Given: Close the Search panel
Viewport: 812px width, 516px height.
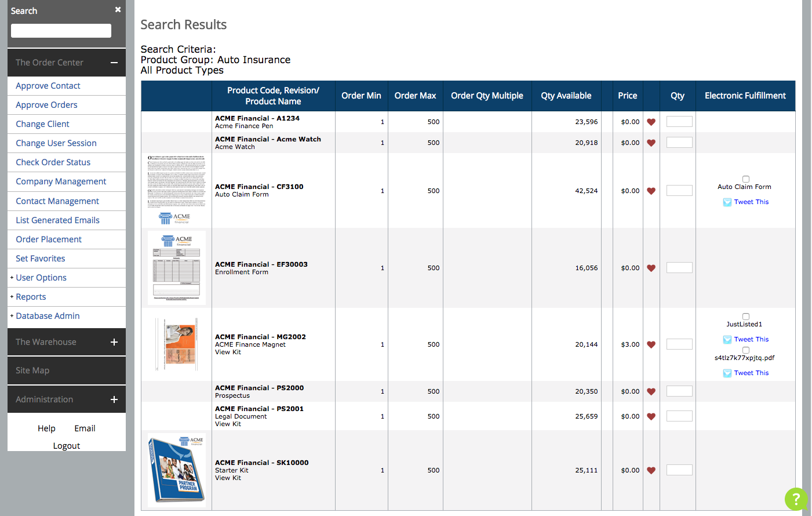Looking at the screenshot, I should point(118,10).
